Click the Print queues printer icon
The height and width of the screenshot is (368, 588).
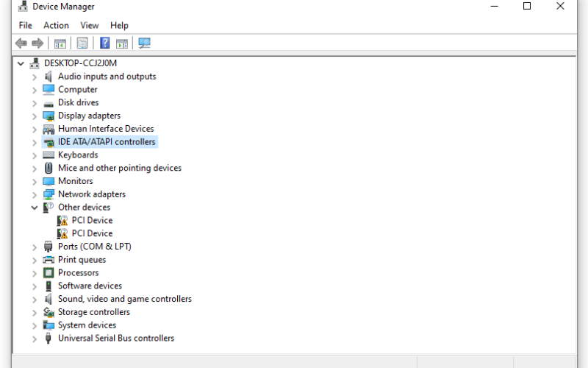tap(49, 260)
